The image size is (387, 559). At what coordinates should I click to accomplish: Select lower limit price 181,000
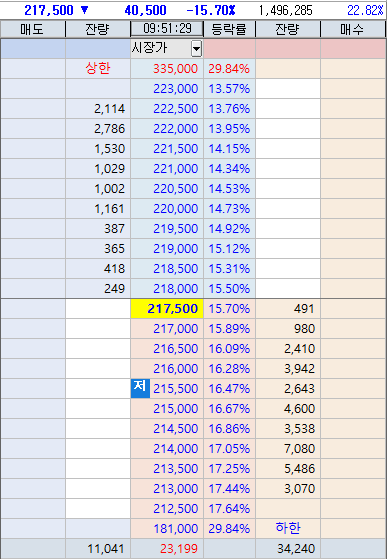tap(175, 528)
